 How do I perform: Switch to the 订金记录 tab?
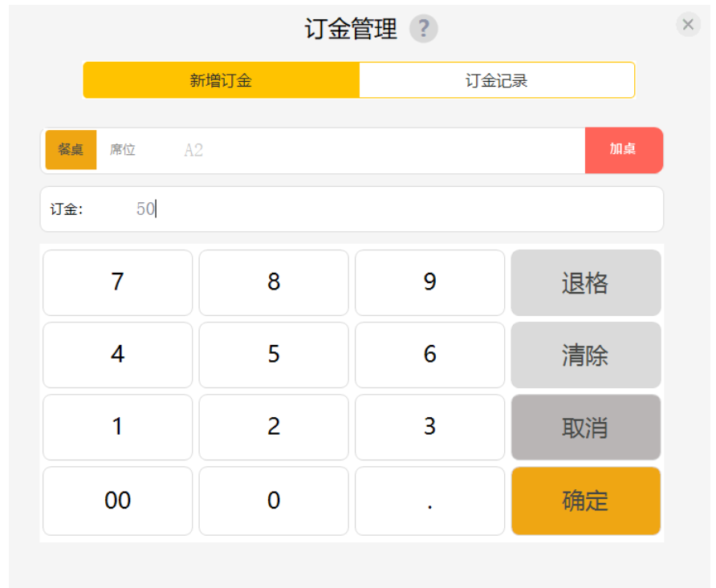click(x=497, y=80)
